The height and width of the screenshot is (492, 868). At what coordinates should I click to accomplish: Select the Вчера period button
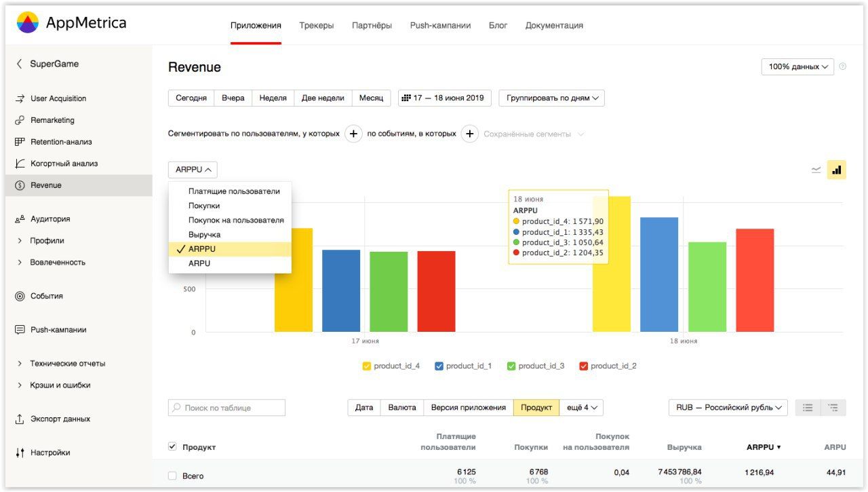(x=233, y=98)
